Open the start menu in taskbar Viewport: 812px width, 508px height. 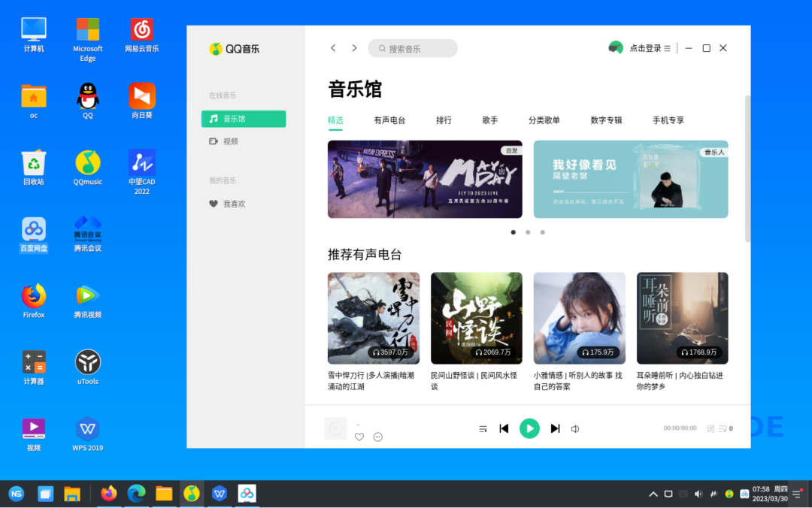pyautogui.click(x=17, y=494)
